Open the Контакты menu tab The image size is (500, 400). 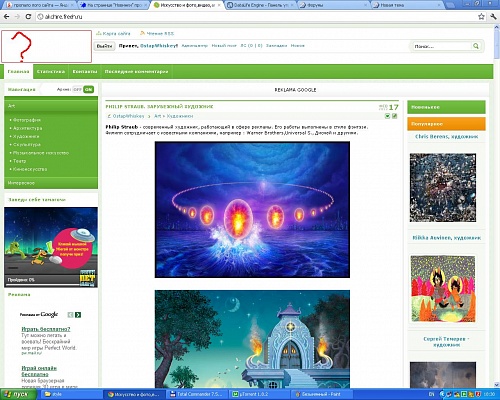85,72
